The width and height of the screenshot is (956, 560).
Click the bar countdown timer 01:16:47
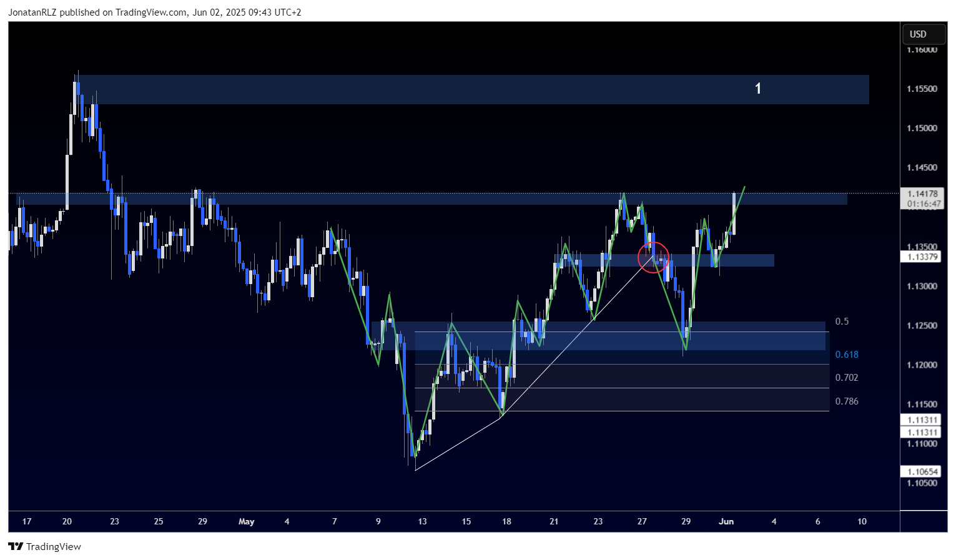click(922, 204)
